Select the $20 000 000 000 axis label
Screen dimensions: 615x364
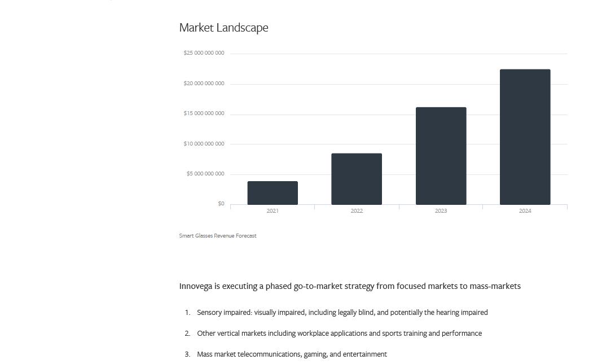(204, 84)
